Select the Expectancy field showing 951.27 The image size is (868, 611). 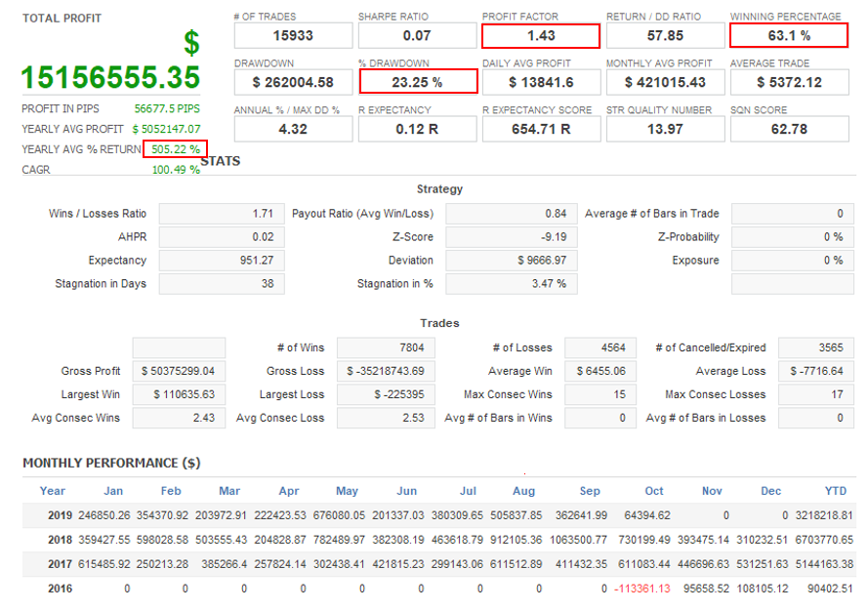point(222,261)
